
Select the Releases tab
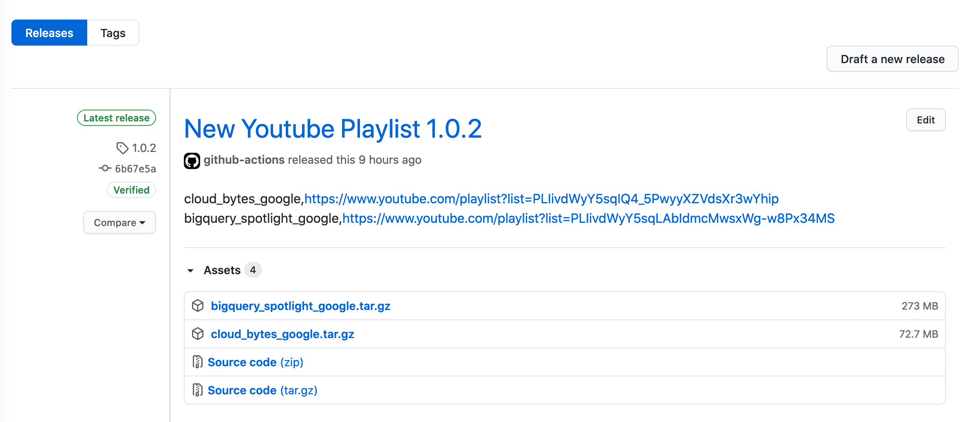tap(49, 33)
